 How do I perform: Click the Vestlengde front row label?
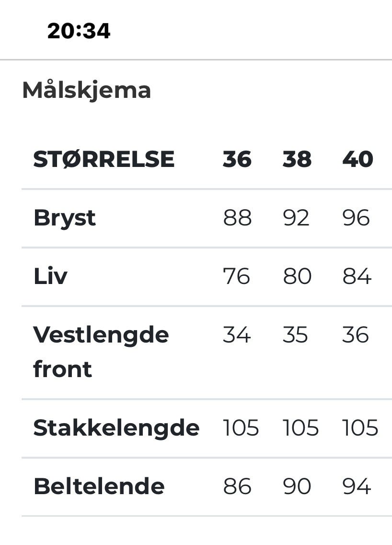(x=101, y=352)
